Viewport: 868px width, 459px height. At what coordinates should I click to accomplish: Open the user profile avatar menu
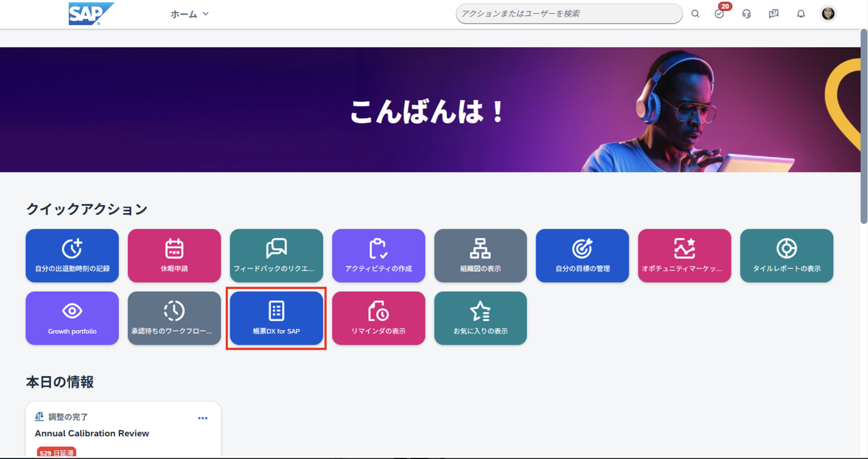[x=828, y=14]
